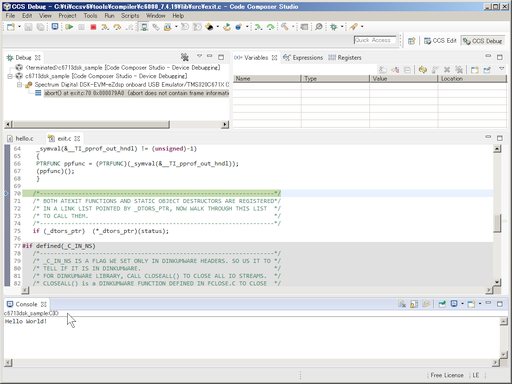Click the Open Console icon
This screenshot has width=512, height=384.
pyautogui.click(x=471, y=304)
